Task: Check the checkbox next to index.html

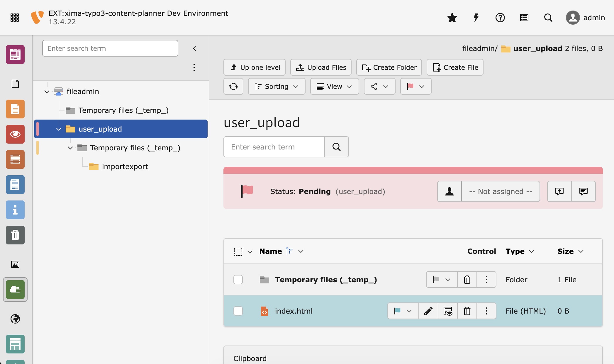Action: pos(238,311)
